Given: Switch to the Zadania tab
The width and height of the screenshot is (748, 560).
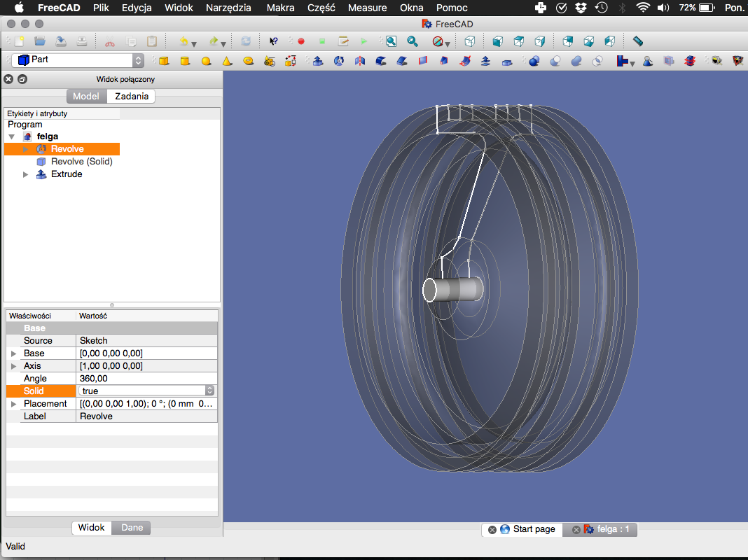Looking at the screenshot, I should click(131, 96).
